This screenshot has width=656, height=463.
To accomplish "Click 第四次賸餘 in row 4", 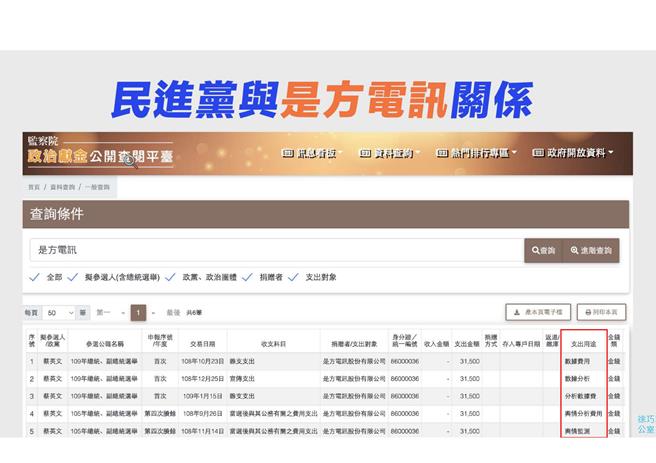I will [x=160, y=414].
